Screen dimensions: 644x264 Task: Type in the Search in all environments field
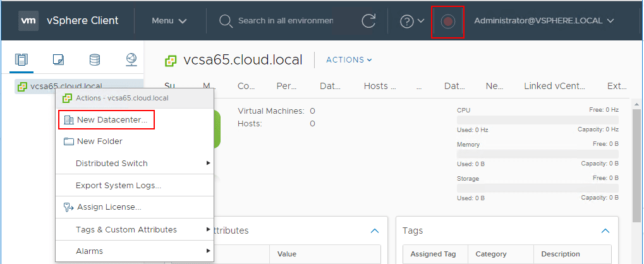(x=285, y=21)
